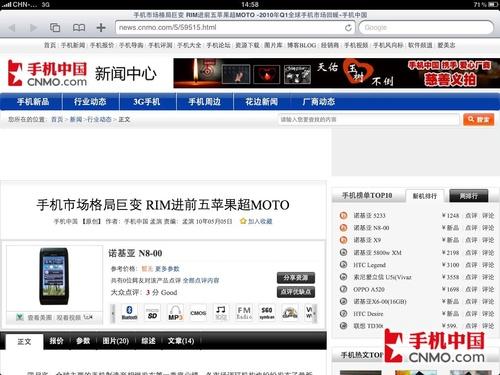Click the FM Radio feature icon

tap(244, 313)
